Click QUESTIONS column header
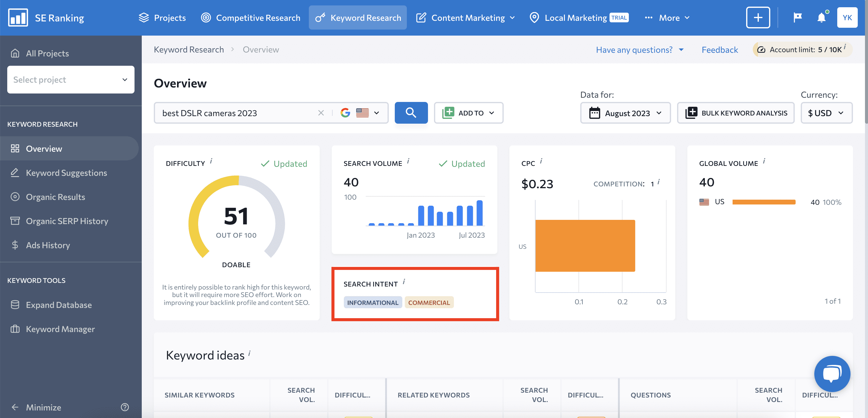 650,395
